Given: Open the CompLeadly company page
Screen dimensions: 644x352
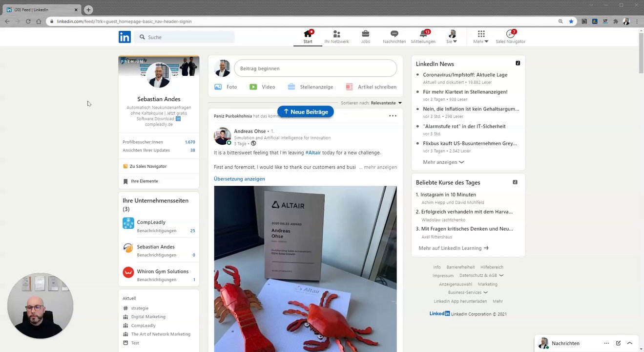Looking at the screenshot, I should (151, 222).
